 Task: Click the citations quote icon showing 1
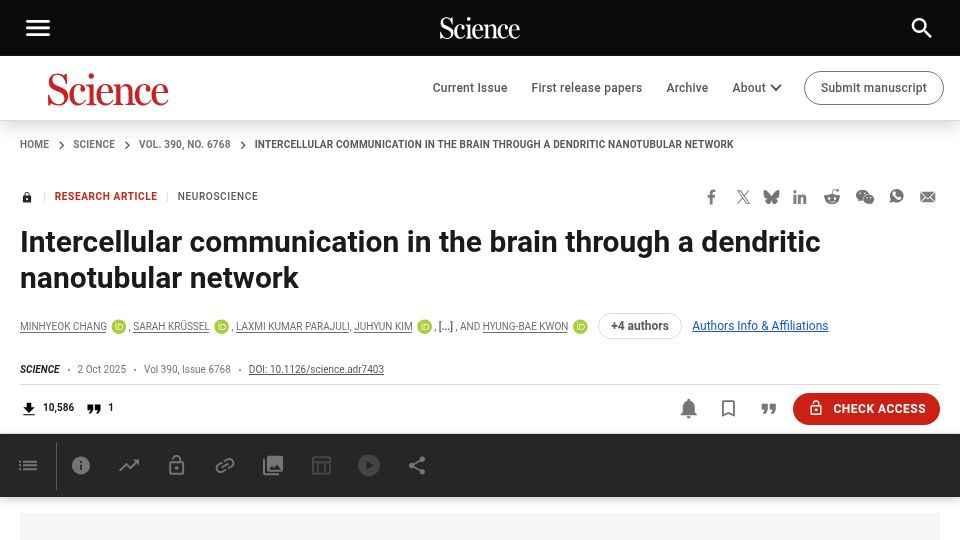(x=94, y=408)
